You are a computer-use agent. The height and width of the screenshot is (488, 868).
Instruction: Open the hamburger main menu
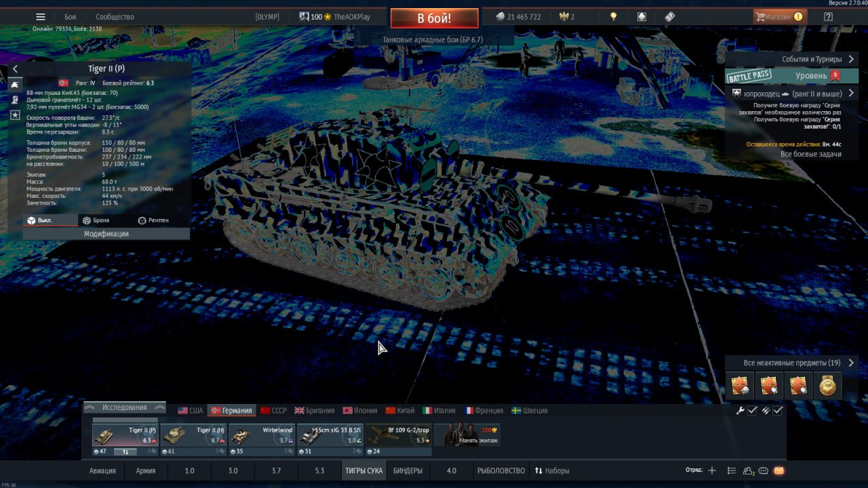pos(41,17)
